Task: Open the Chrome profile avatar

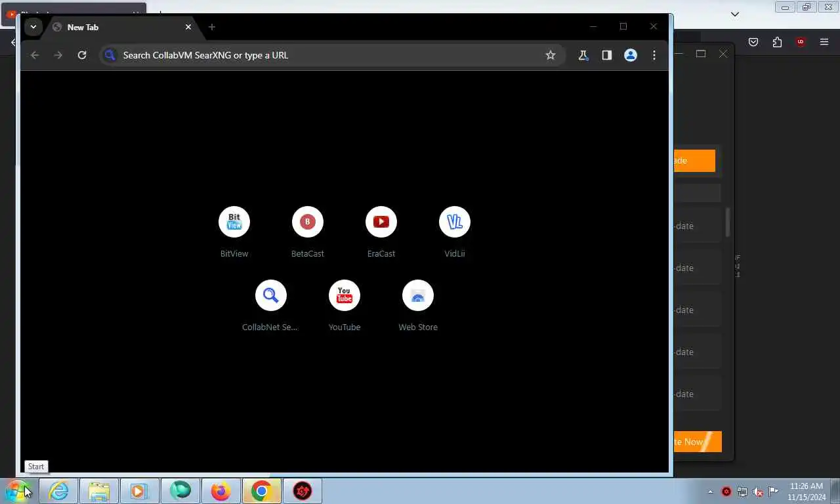Action: 631,55
